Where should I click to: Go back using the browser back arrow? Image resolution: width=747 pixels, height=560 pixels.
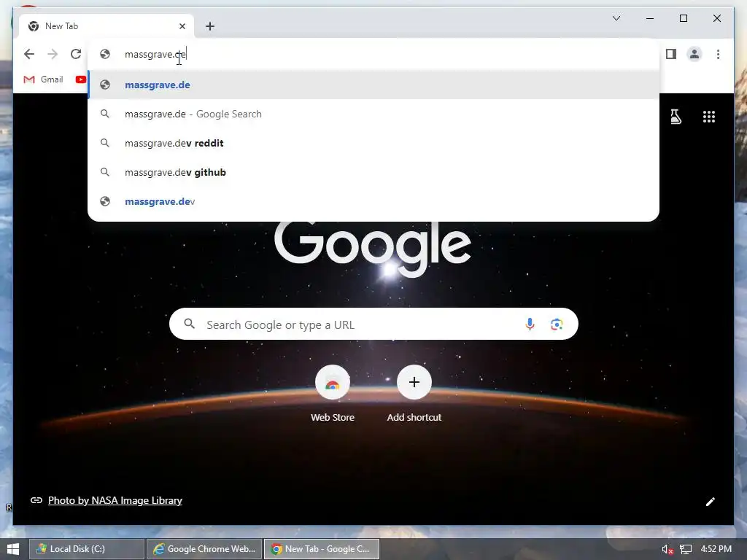29,54
